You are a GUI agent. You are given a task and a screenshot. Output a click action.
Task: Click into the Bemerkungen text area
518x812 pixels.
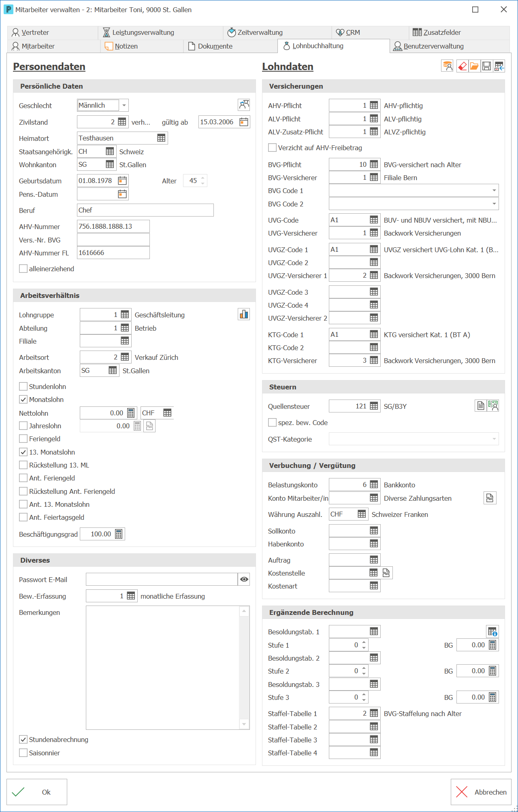(163, 667)
